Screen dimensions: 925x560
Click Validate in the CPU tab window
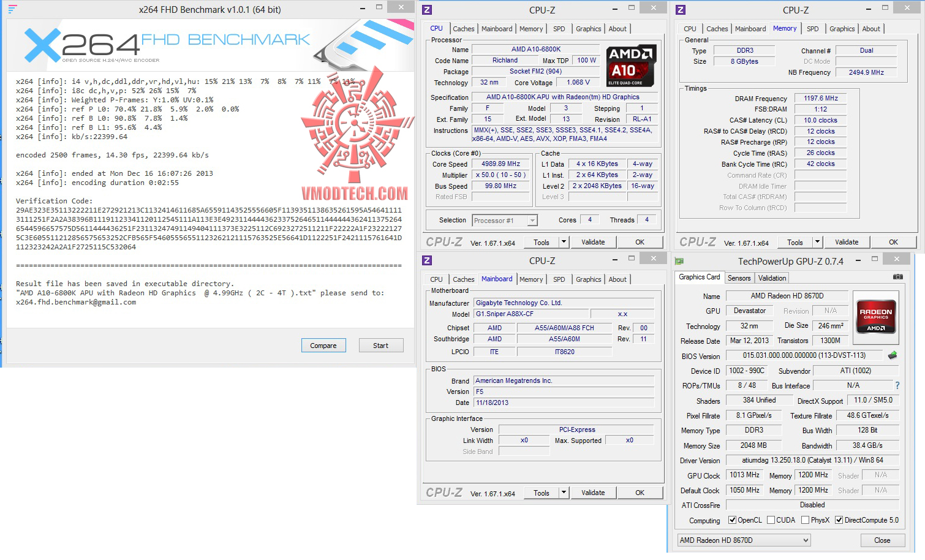pos(593,242)
